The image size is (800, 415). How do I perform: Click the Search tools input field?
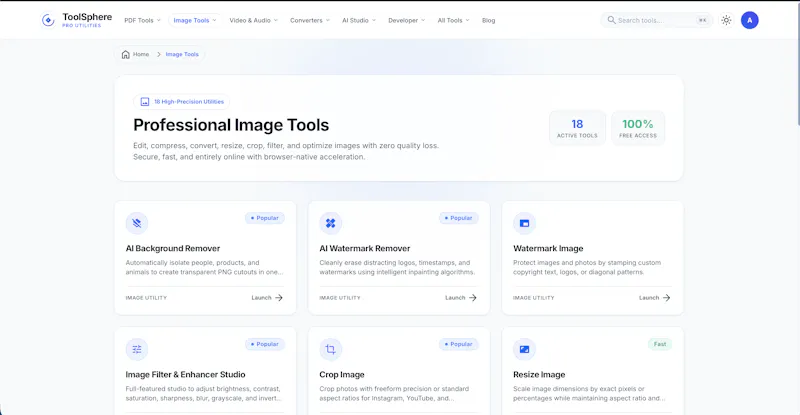point(656,20)
